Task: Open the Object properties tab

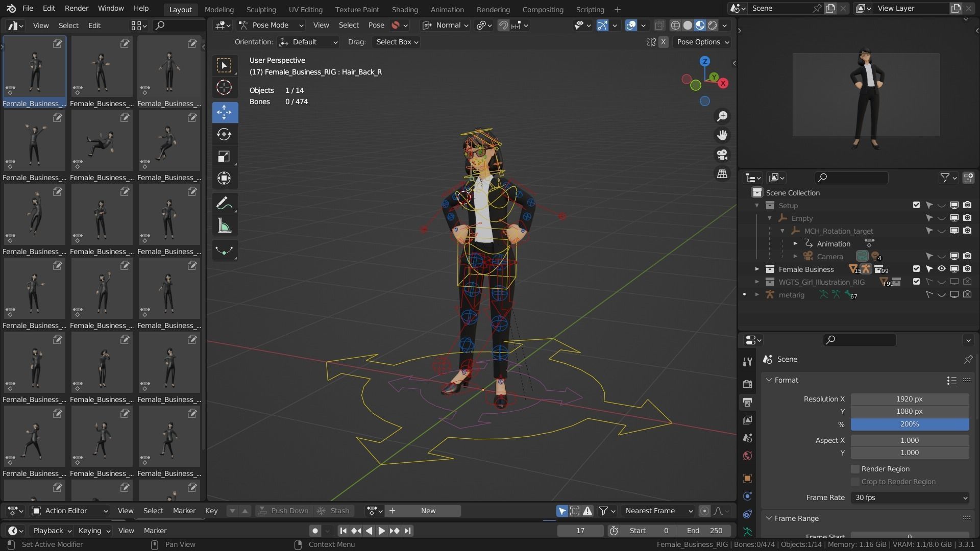Action: [x=748, y=478]
